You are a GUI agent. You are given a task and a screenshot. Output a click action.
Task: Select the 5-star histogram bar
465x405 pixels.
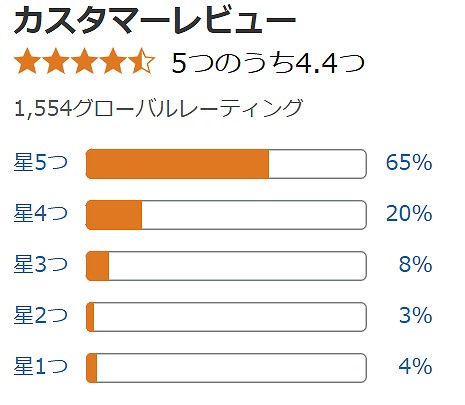(226, 164)
